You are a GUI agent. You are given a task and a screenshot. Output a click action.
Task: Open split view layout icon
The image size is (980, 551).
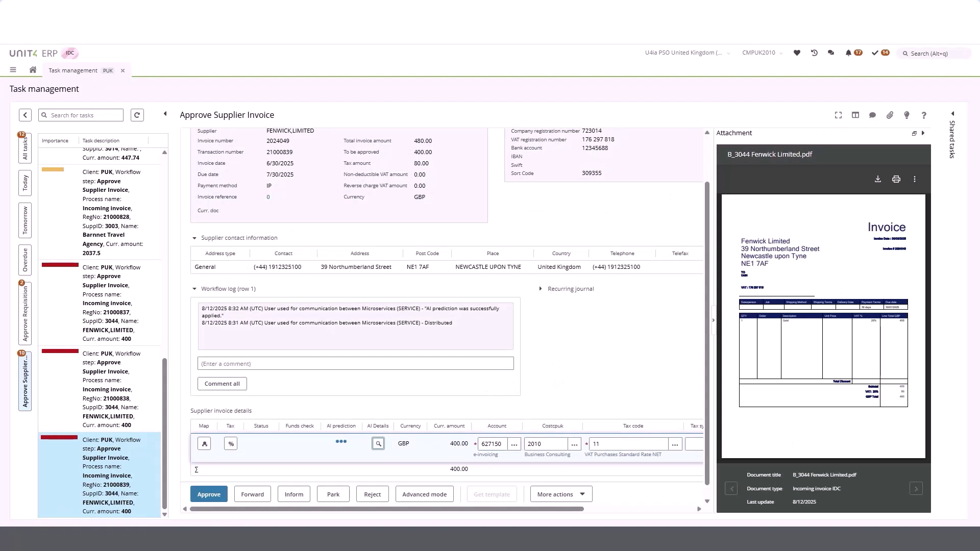[x=855, y=115]
